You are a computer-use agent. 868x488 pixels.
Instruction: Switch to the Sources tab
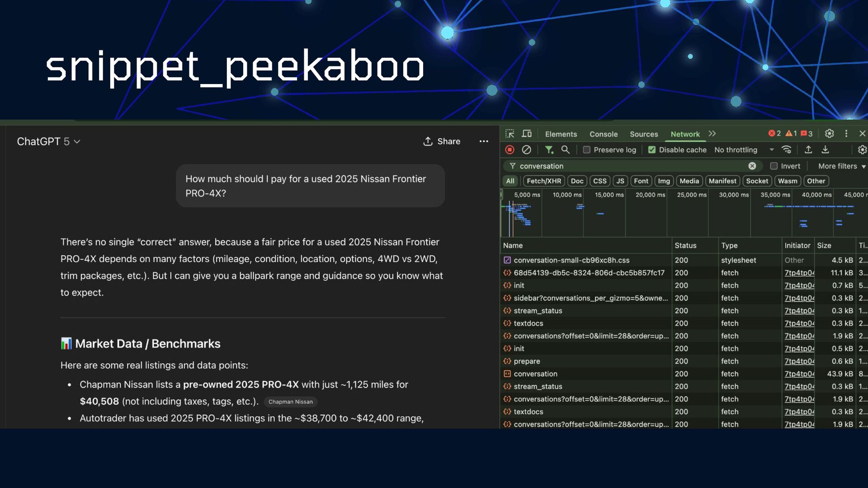point(644,134)
